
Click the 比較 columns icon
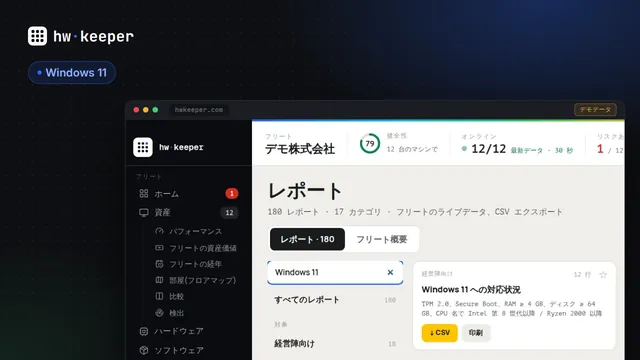point(160,296)
